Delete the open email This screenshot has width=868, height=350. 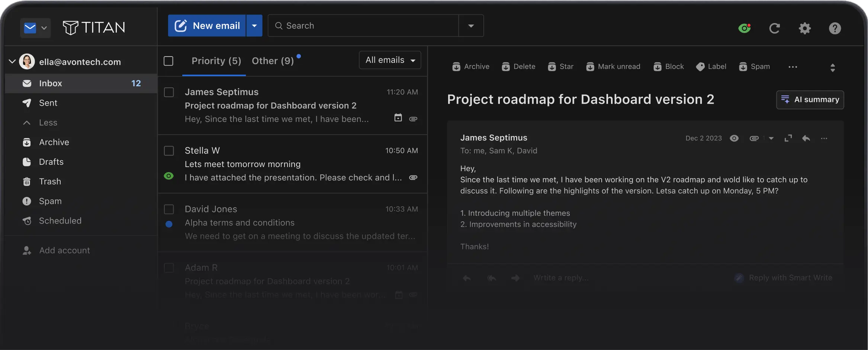coord(518,67)
